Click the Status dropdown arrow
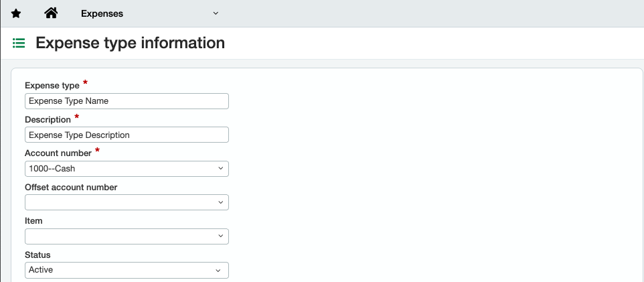Screen dimensions: 644x282 pyautogui.click(x=218, y=270)
